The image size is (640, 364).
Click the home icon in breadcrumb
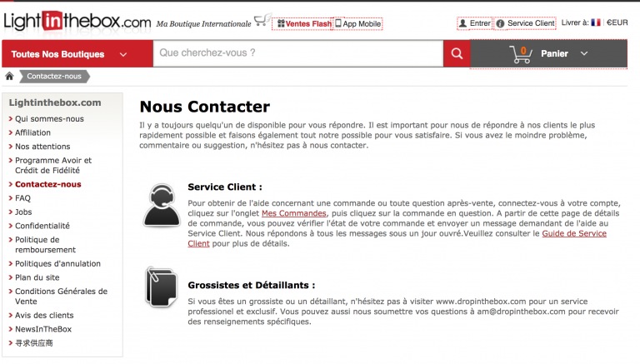(9, 76)
